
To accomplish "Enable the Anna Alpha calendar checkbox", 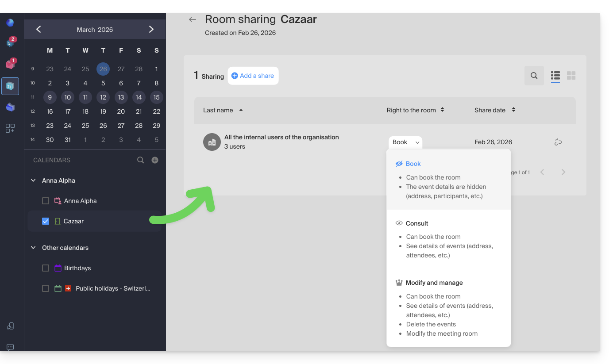I will click(x=46, y=201).
